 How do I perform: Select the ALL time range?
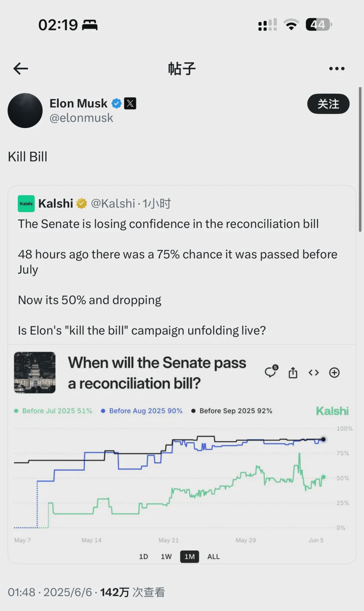pyautogui.click(x=213, y=556)
